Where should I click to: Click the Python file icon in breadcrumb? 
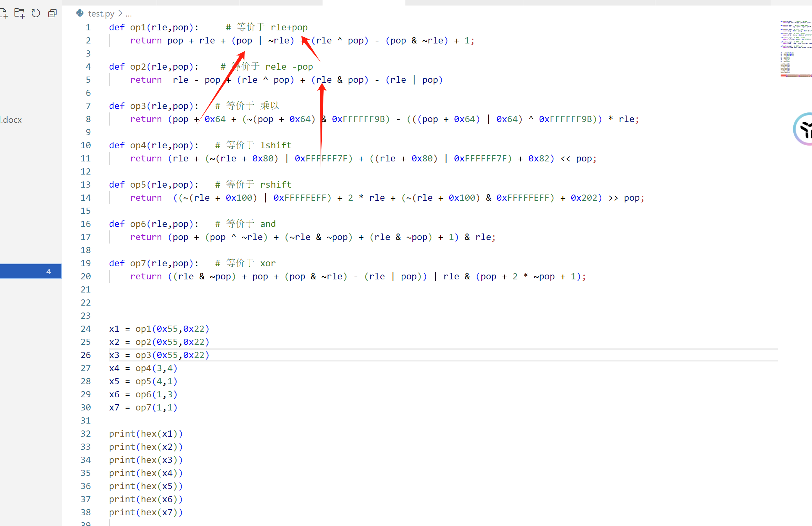80,13
